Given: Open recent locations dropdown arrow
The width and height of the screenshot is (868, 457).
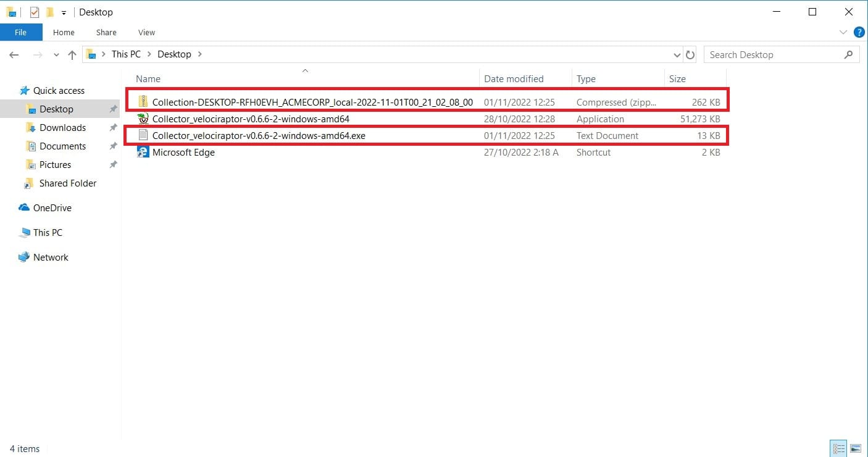Looking at the screenshot, I should (56, 55).
